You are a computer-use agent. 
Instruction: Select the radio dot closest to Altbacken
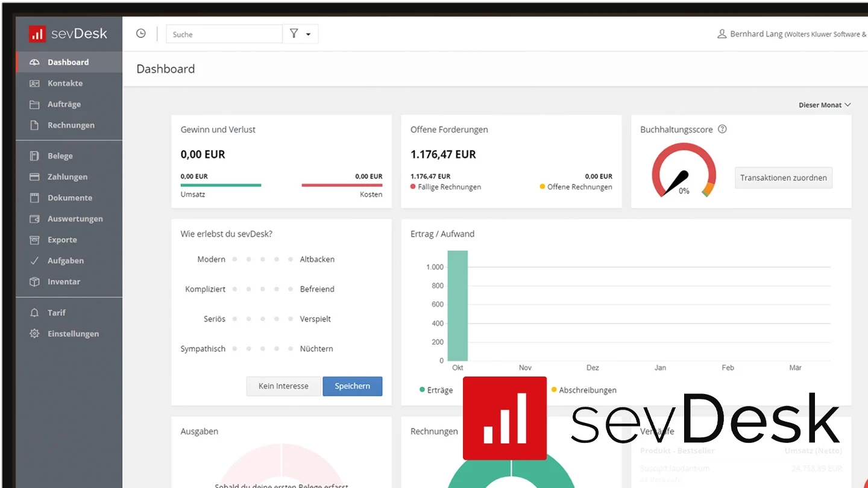291,259
